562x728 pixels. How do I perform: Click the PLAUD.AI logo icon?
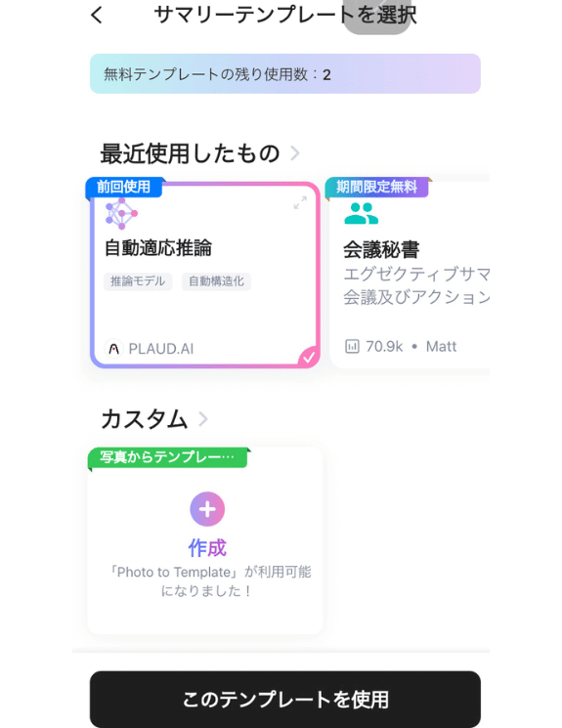coord(114,348)
